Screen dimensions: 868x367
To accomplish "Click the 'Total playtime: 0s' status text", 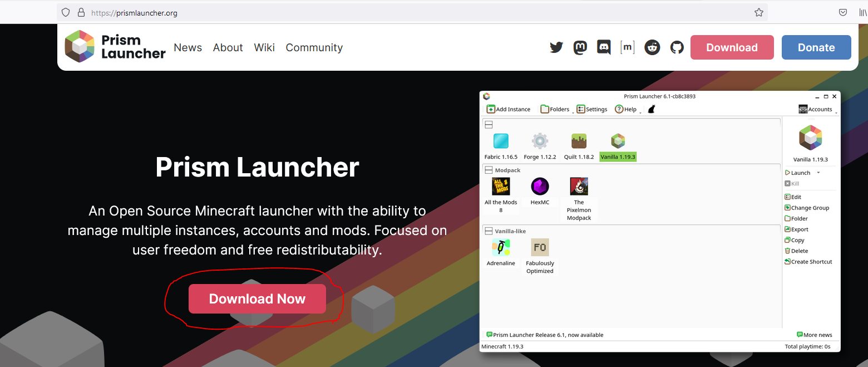I will (x=807, y=346).
